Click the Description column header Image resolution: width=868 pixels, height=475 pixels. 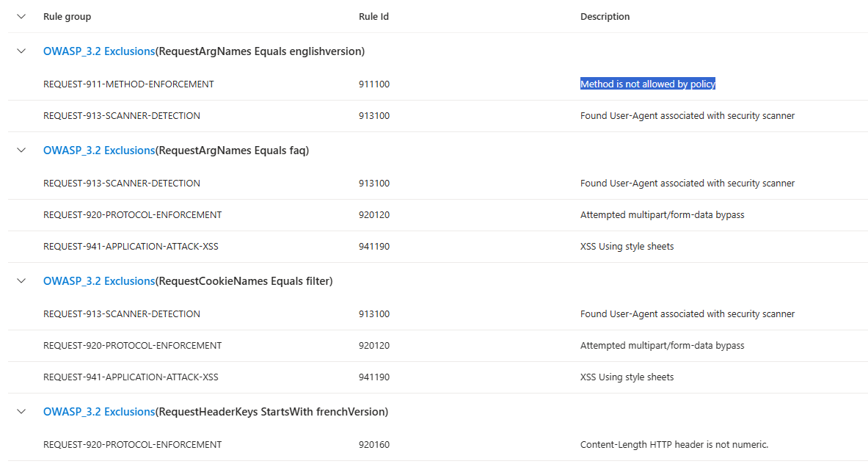[605, 16]
